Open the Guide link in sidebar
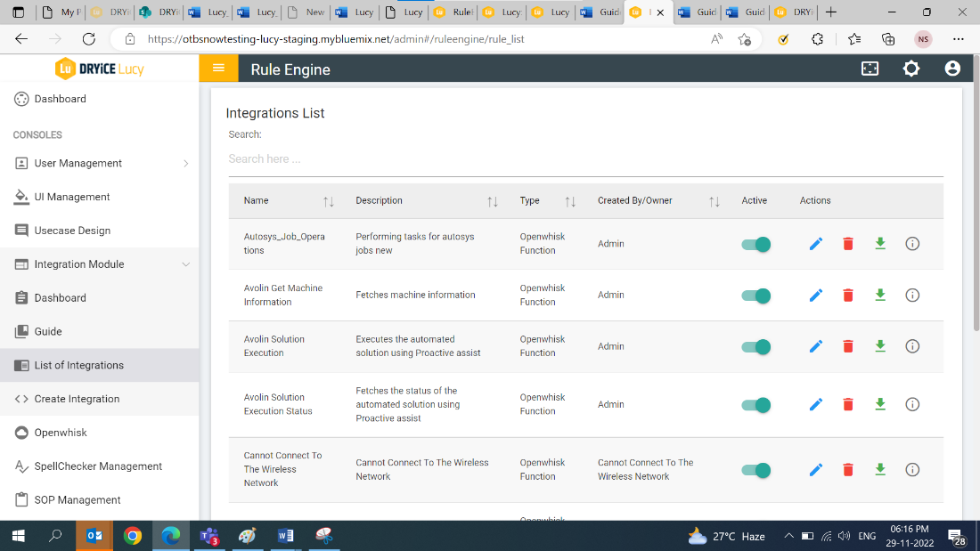 coord(48,331)
